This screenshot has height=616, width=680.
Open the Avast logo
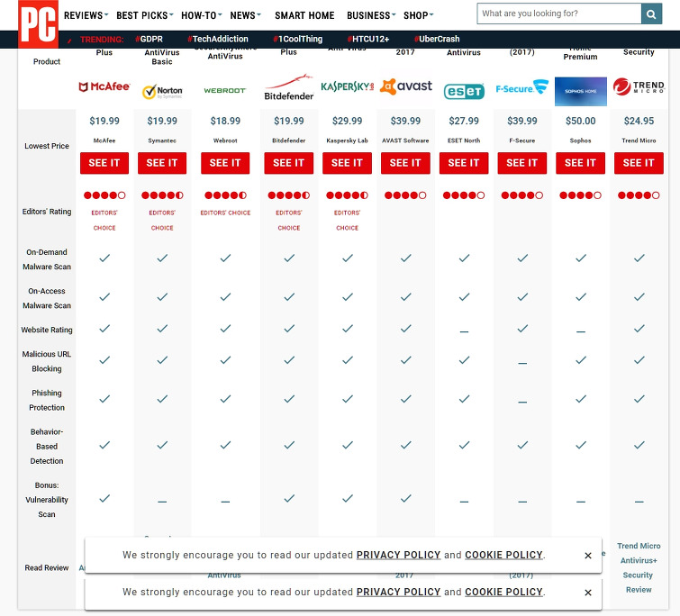click(406, 86)
